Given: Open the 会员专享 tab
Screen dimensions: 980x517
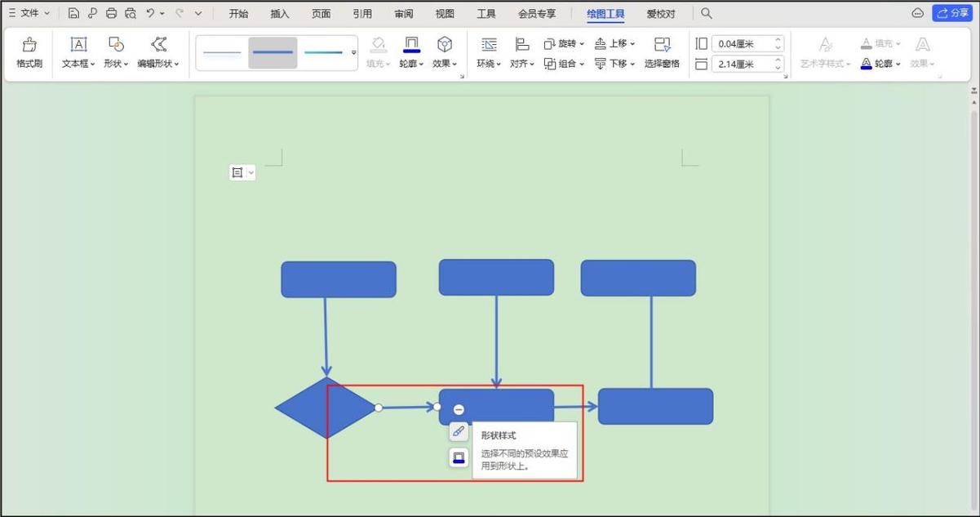Looking at the screenshot, I should coord(537,14).
